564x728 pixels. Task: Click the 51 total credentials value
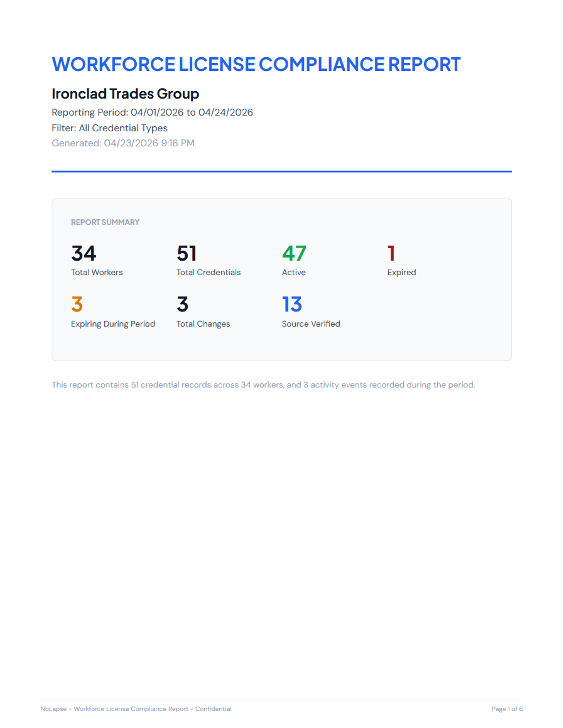(x=187, y=254)
